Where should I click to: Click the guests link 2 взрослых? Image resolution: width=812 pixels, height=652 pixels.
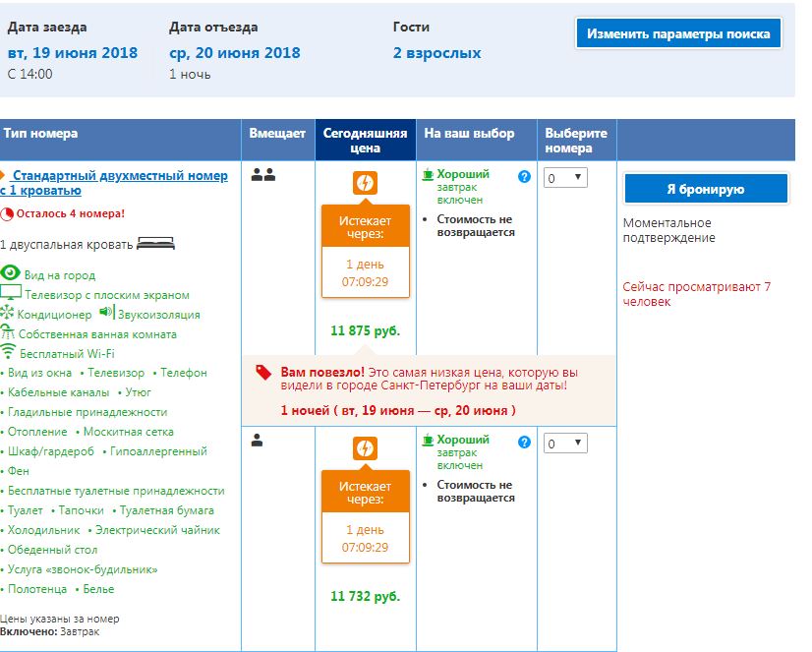click(x=436, y=52)
